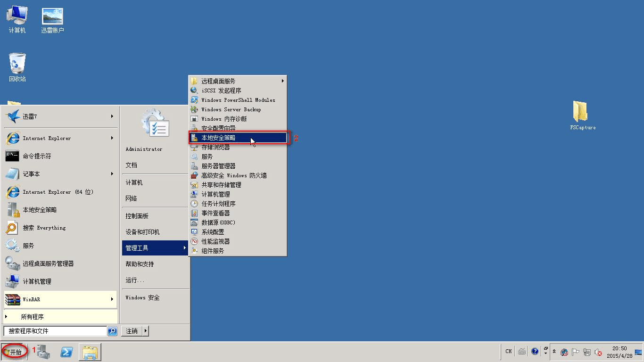The height and width of the screenshot is (362, 644).
Task: Open 共享和存储管理
Action: pos(238,185)
